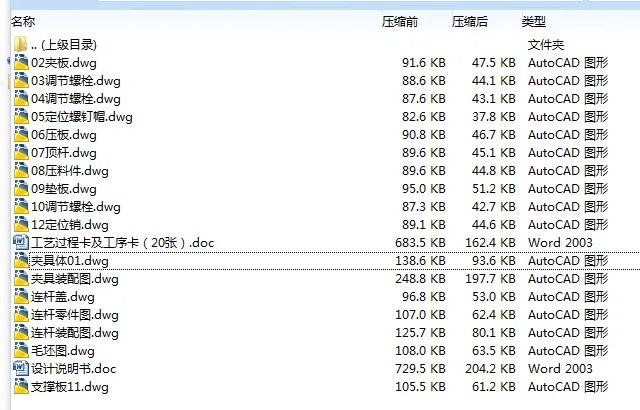Image resolution: width=640 pixels, height=410 pixels.
Task: Click Word 2003 type of 设计说明书.doc
Action: click(560, 368)
